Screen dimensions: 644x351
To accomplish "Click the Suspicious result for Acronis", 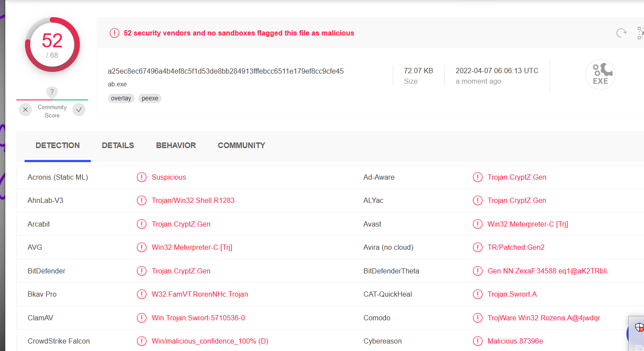I will click(x=169, y=177).
